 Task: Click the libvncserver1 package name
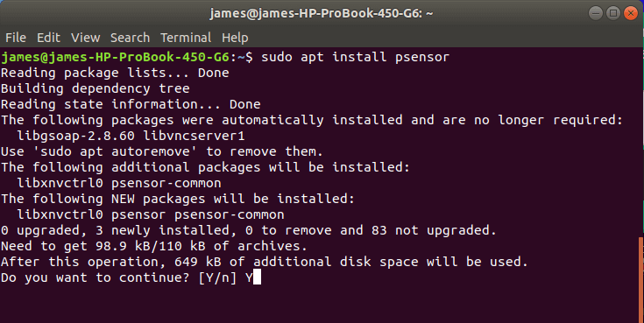(194, 136)
